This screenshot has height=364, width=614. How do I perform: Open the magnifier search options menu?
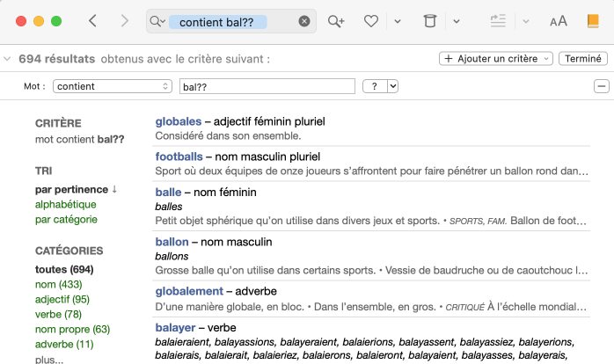coord(157,22)
